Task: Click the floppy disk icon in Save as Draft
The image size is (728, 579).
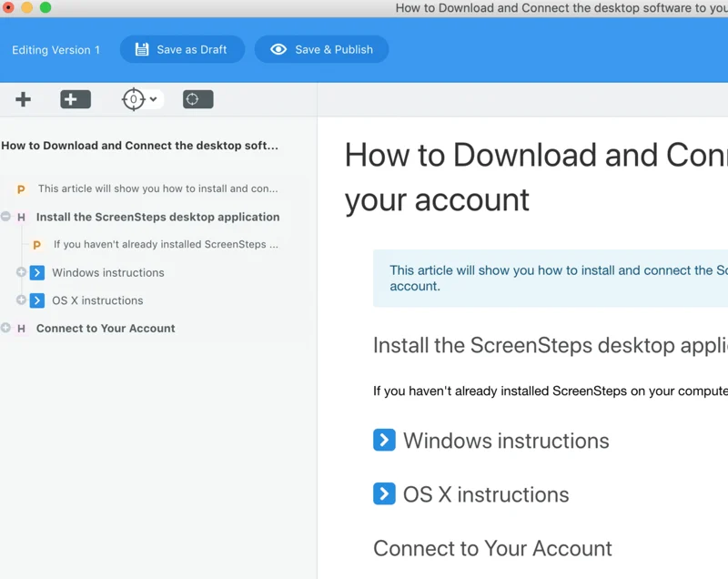Action: tap(142, 49)
